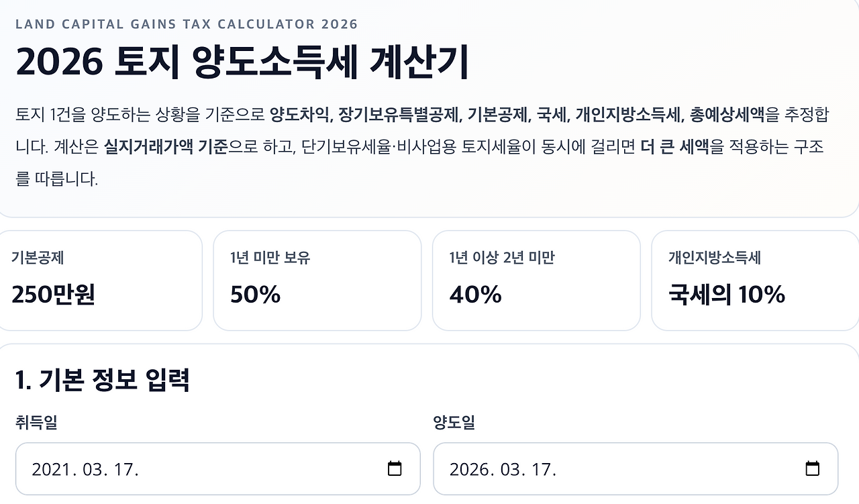Click the LAND CAPITAL GAINS TAX CALCULATOR 2026 subtitle
Screen dimensions: 859x504
coord(187,23)
